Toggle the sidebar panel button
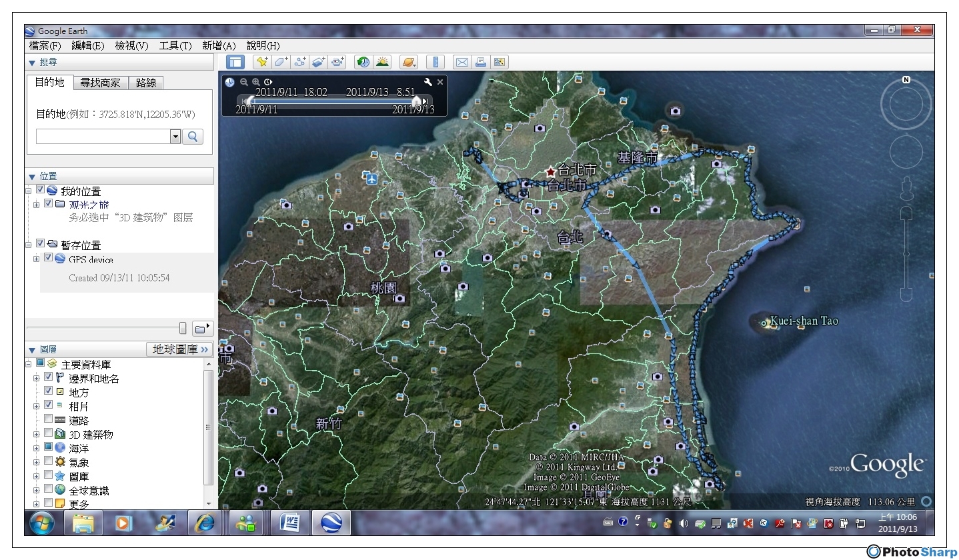The image size is (959, 560). tap(235, 62)
